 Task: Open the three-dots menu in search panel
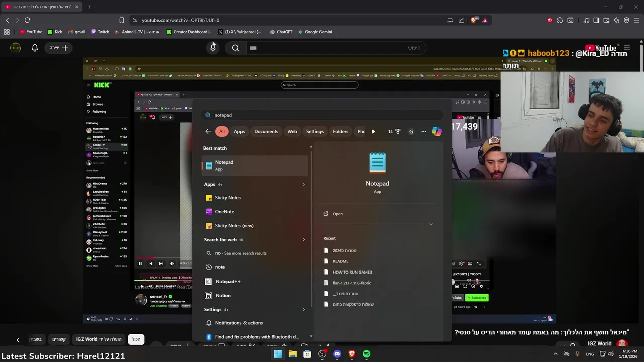423,131
